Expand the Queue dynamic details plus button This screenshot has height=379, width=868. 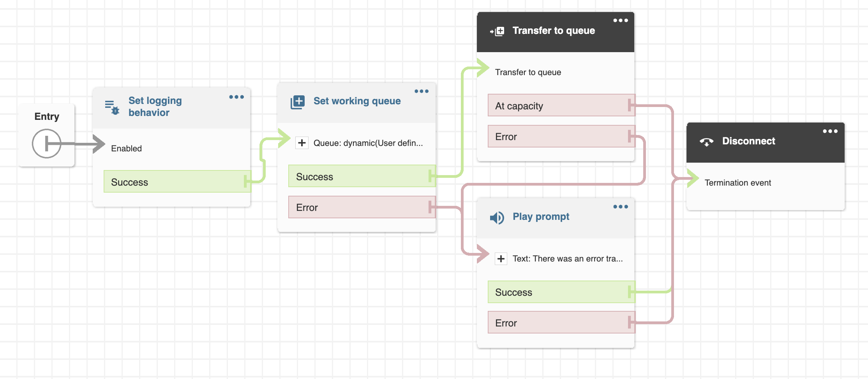(x=302, y=143)
